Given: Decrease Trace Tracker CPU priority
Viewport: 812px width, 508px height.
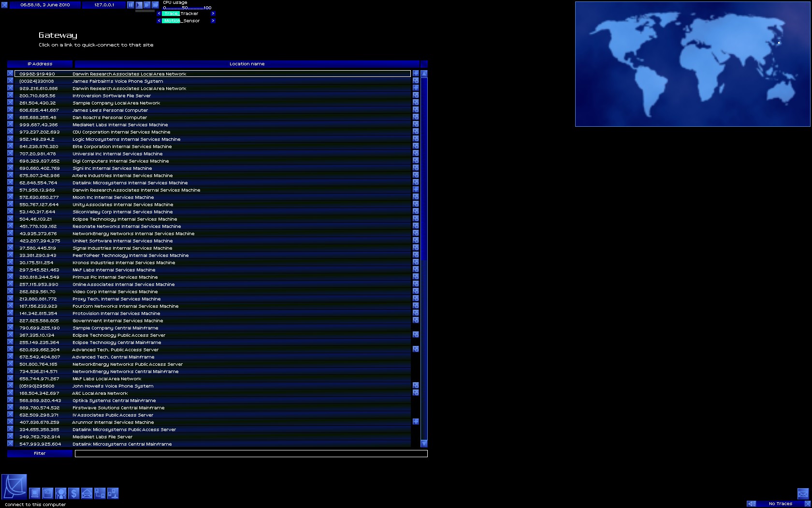Looking at the screenshot, I should pyautogui.click(x=159, y=14).
